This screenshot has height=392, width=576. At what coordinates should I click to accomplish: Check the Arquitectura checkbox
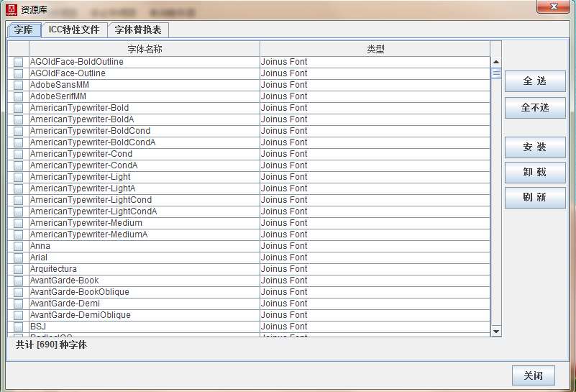[19, 269]
